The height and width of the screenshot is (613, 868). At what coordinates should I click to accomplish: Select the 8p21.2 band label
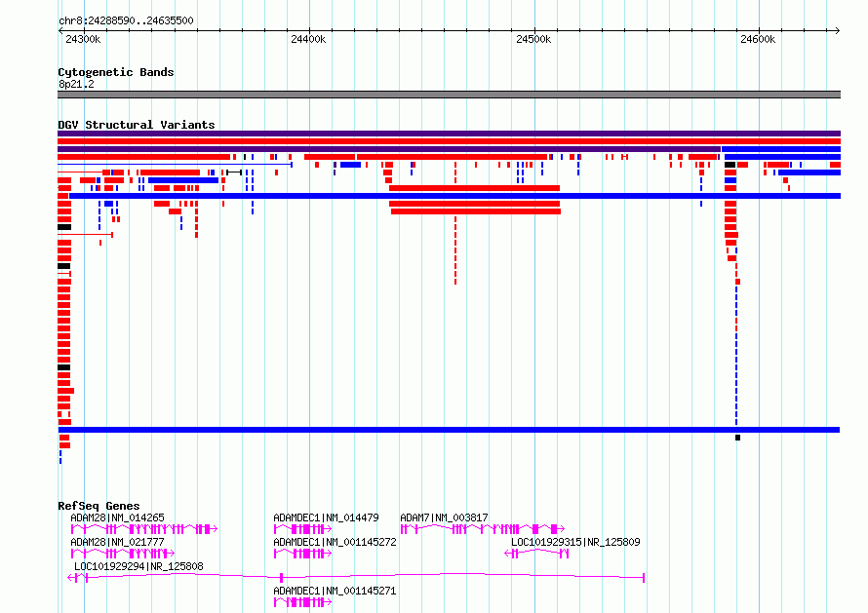coord(76,84)
